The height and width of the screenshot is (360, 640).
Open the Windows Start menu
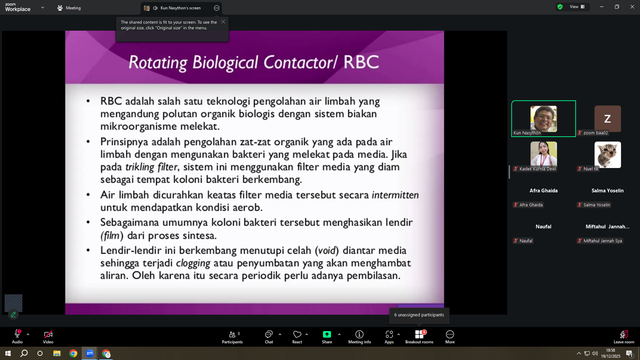click(8, 353)
